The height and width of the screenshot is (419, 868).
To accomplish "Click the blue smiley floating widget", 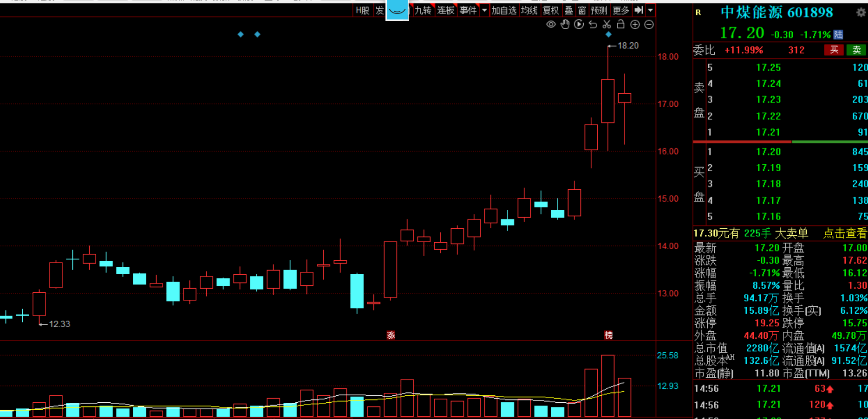I will (x=397, y=10).
